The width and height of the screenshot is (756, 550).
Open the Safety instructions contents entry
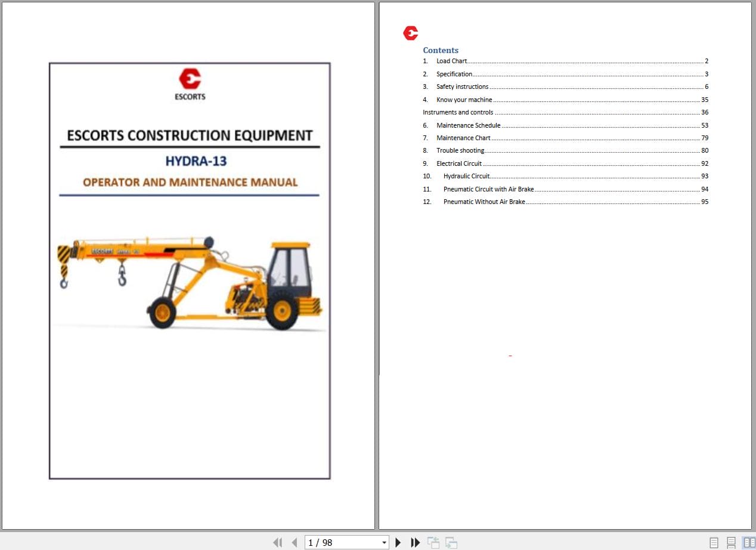(565, 86)
